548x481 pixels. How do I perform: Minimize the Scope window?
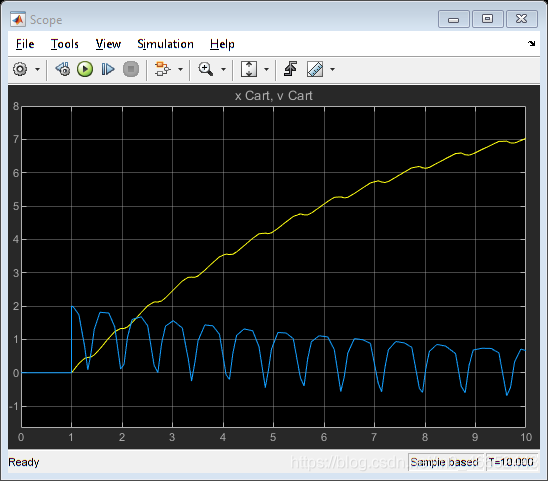coord(454,19)
